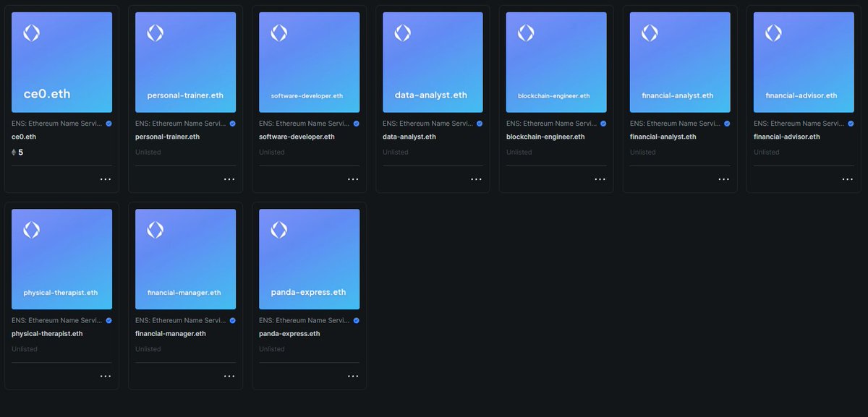Image resolution: width=868 pixels, height=417 pixels.
Task: Click the bold panda-express.eth name text
Action: pyautogui.click(x=289, y=334)
